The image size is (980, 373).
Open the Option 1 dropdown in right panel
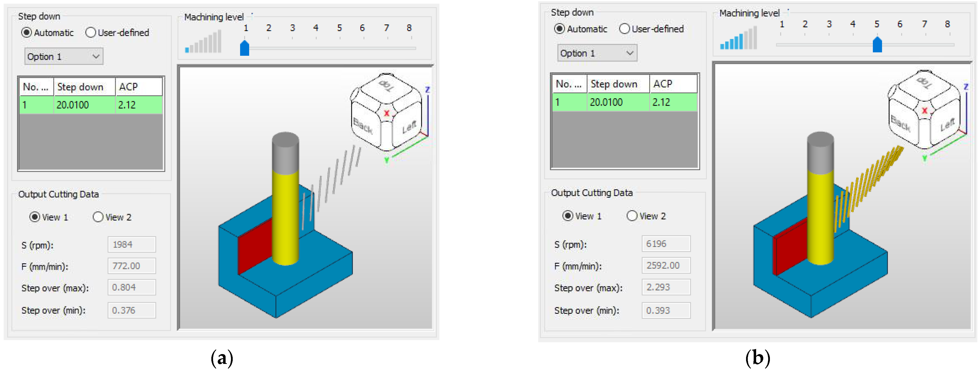point(597,53)
